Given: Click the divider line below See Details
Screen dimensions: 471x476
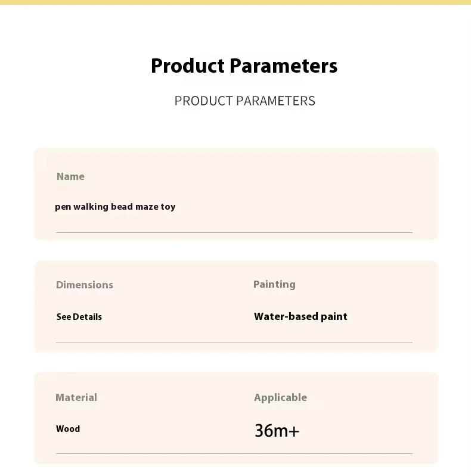Looking at the screenshot, I should point(234,343).
